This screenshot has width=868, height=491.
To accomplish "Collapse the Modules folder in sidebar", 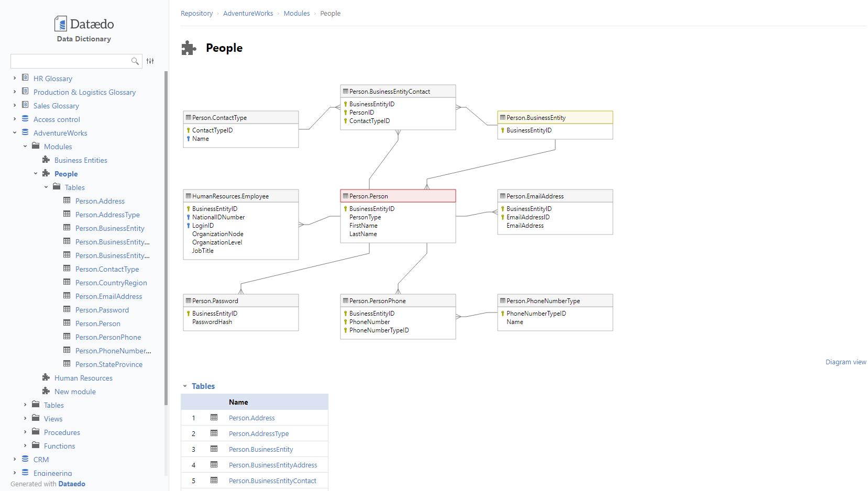I will tap(25, 147).
